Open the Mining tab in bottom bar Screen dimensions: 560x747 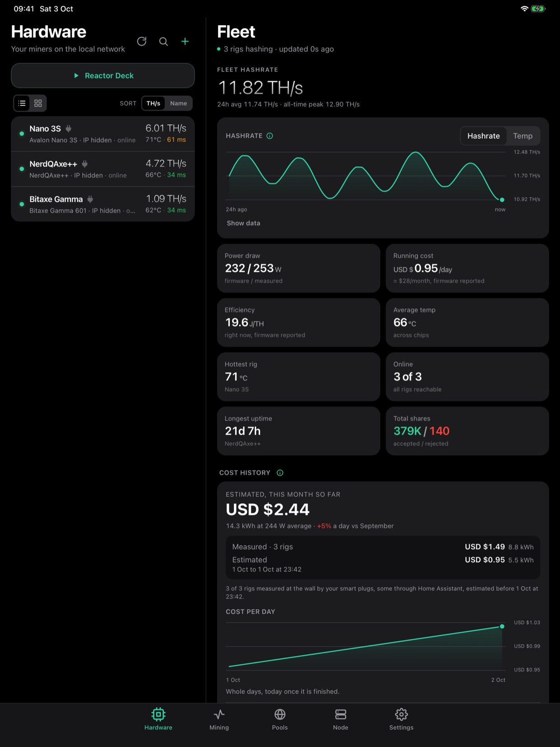(219, 719)
